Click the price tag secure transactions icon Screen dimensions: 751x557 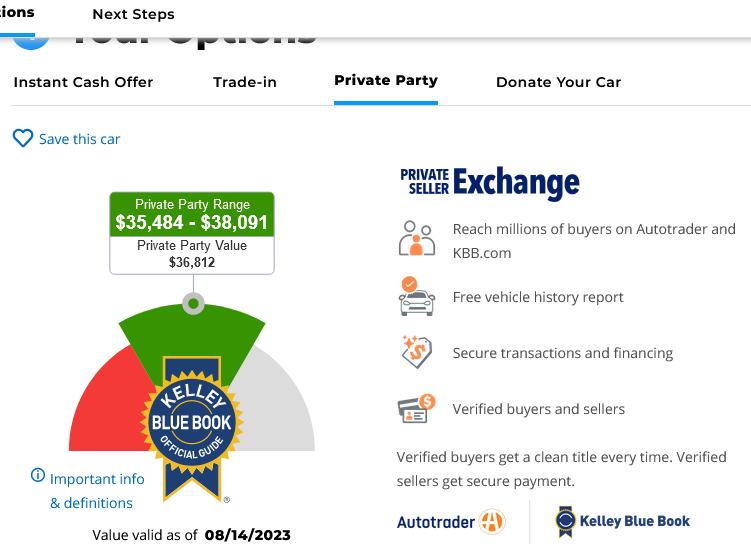click(x=417, y=352)
